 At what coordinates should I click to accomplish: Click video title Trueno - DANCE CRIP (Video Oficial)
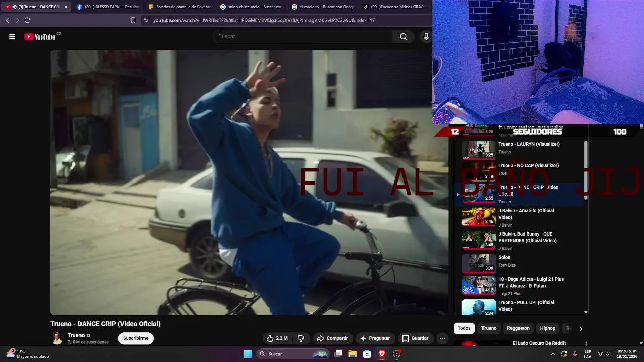tap(106, 324)
